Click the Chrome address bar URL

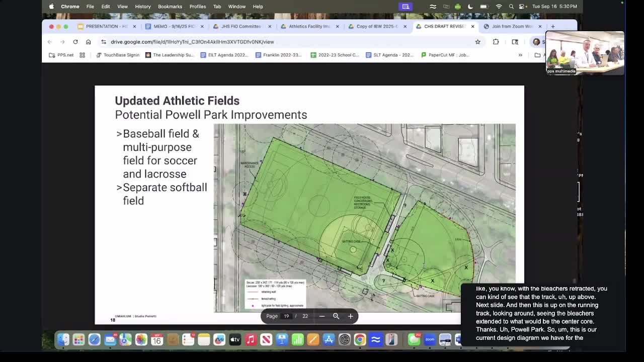coord(192,42)
